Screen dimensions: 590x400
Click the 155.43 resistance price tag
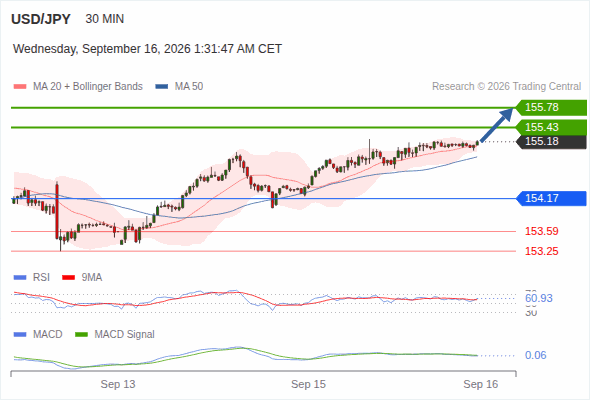551,127
